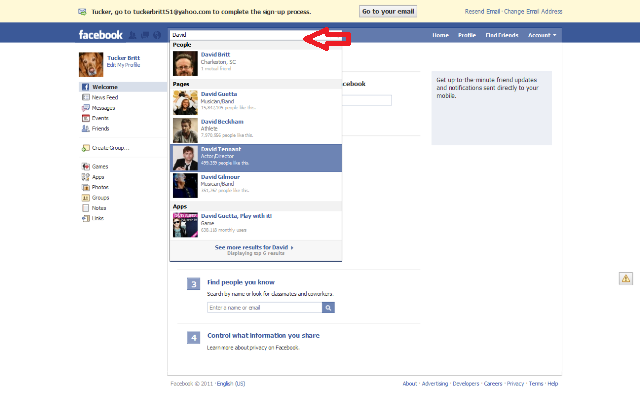Open Careers footer link

[493, 384]
